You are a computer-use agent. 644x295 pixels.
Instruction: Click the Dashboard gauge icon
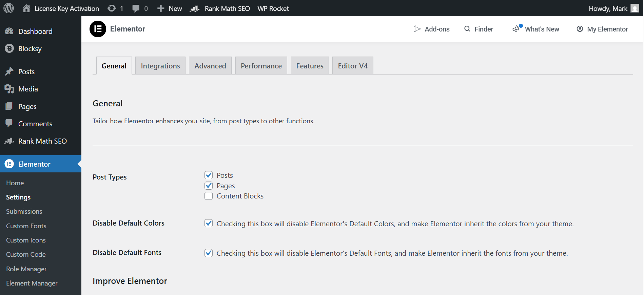click(x=9, y=31)
